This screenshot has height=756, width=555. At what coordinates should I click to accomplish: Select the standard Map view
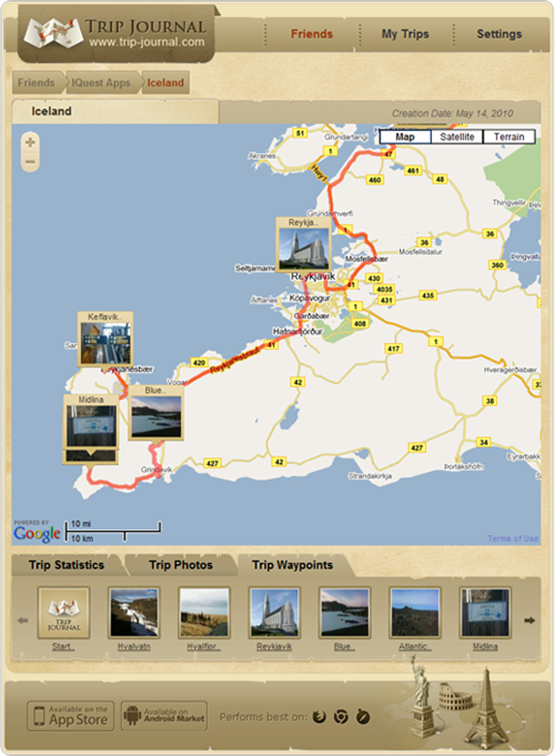[405, 137]
